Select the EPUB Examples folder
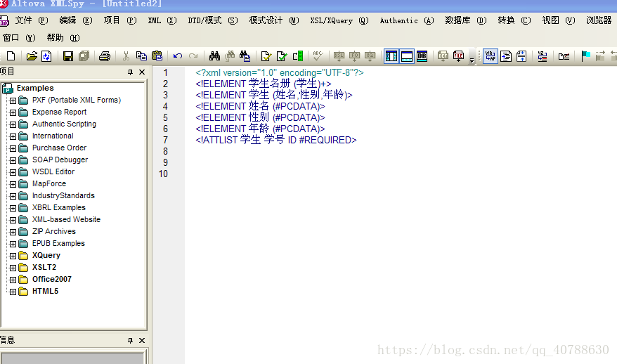The image size is (617, 364). tap(58, 244)
